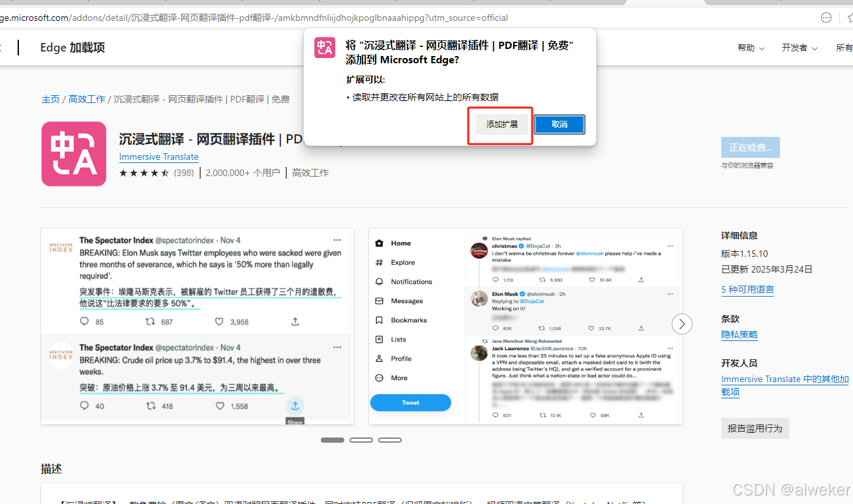Click the 正在检查... button

point(750,147)
